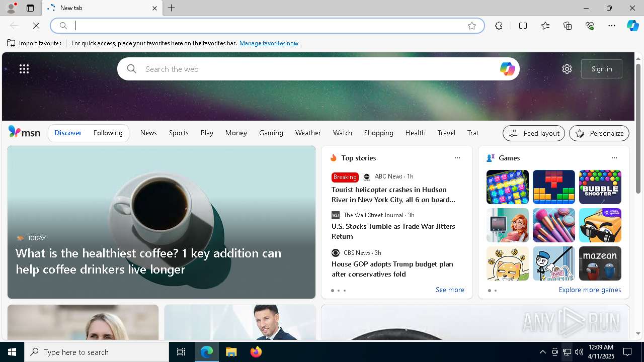Click the Search the web field
The image size is (644, 362).
pos(318,69)
